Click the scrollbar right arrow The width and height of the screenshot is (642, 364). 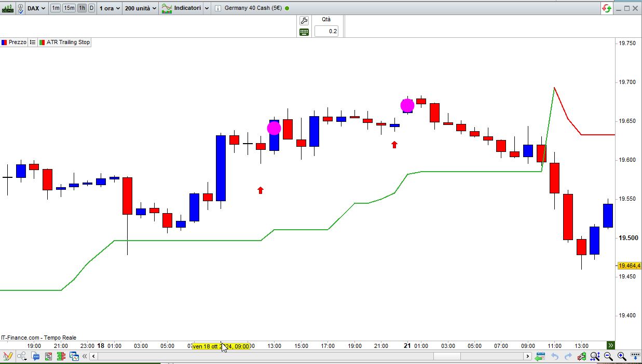tap(527, 356)
